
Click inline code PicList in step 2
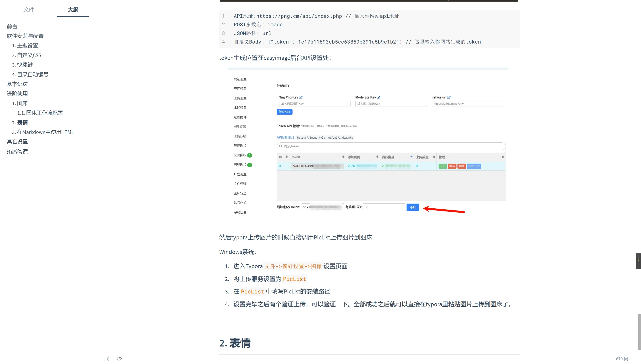pyautogui.click(x=294, y=279)
